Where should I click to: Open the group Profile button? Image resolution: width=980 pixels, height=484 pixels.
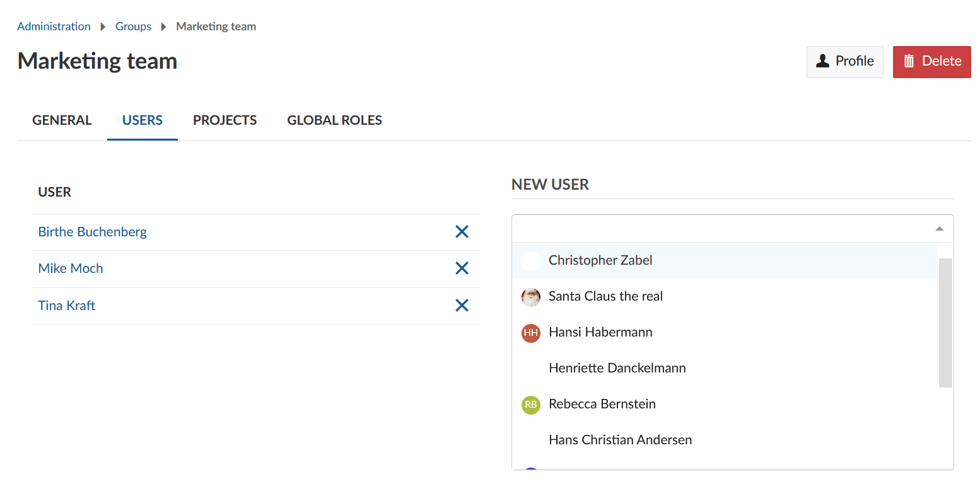844,62
